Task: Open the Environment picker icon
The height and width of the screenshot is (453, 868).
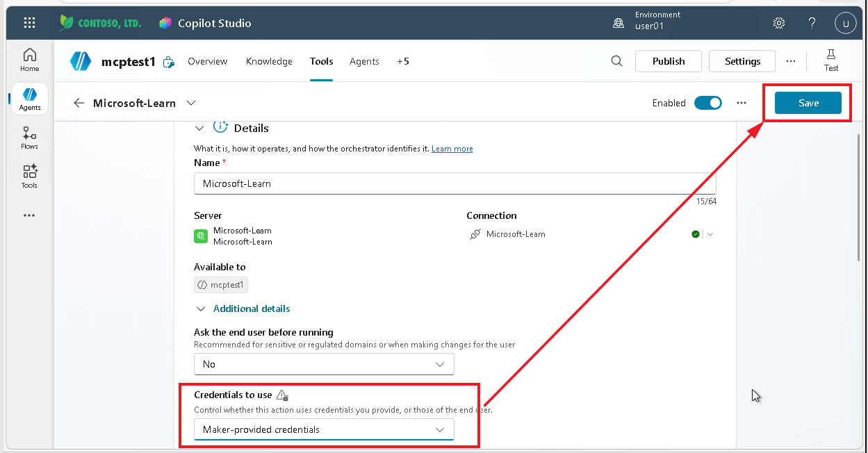Action: click(x=619, y=23)
